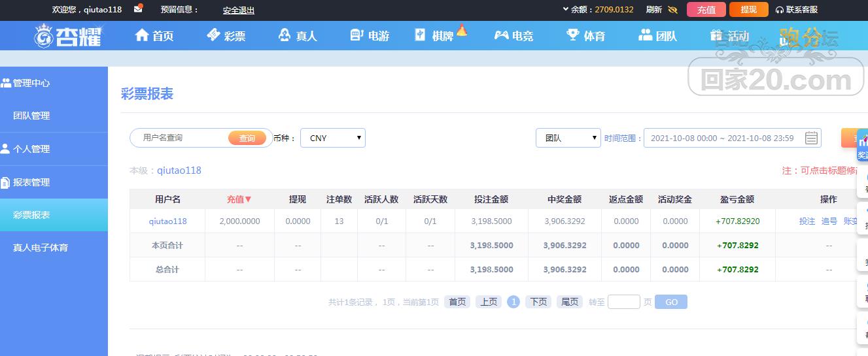Image resolution: width=868 pixels, height=356 pixels.
Task: Open the 彩票 lottery menu
Action: (x=226, y=36)
